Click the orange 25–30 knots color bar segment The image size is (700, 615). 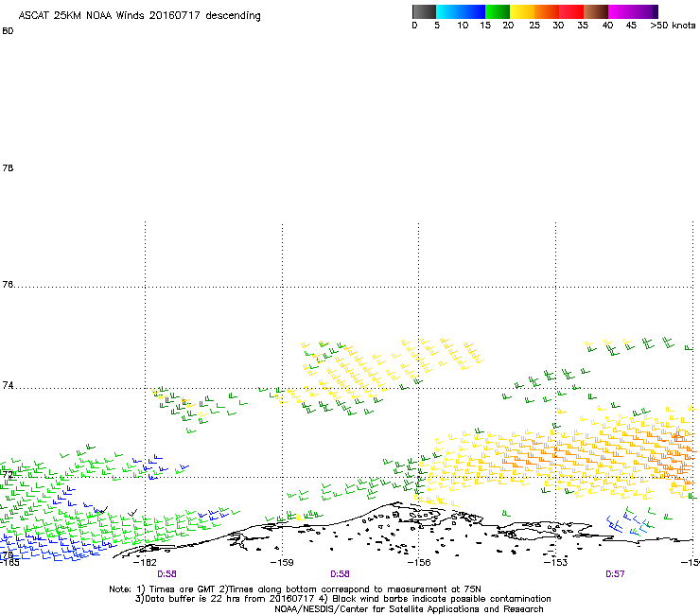pos(547,11)
